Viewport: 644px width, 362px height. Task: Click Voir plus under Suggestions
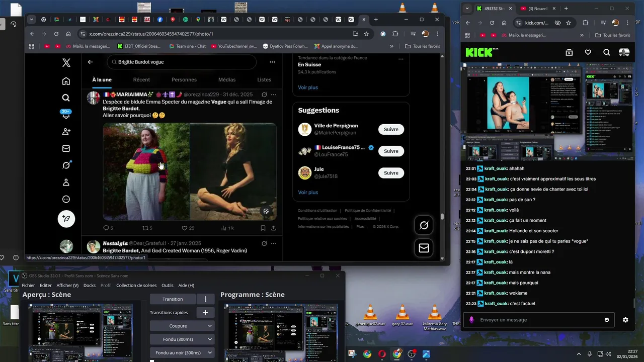308,192
